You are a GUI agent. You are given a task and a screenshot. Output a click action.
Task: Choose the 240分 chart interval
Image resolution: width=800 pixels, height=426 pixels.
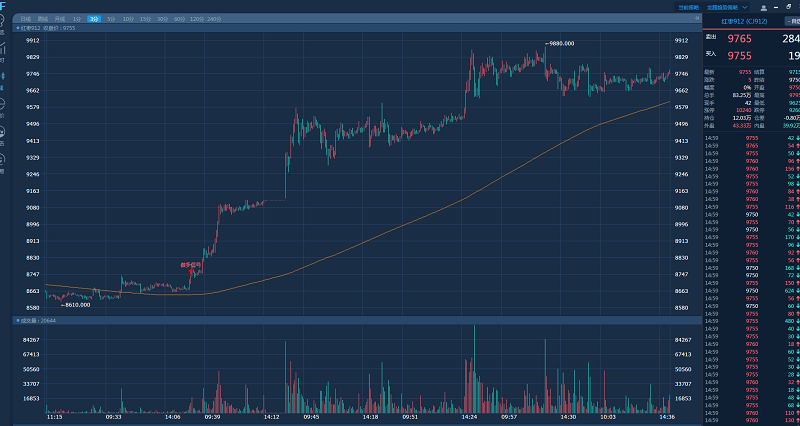pos(213,19)
